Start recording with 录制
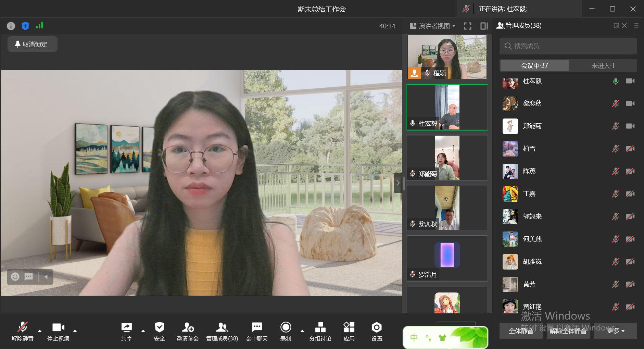The height and width of the screenshot is (349, 644). (x=286, y=331)
